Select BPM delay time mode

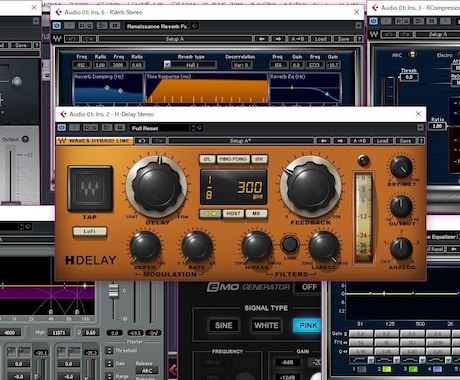tap(210, 213)
